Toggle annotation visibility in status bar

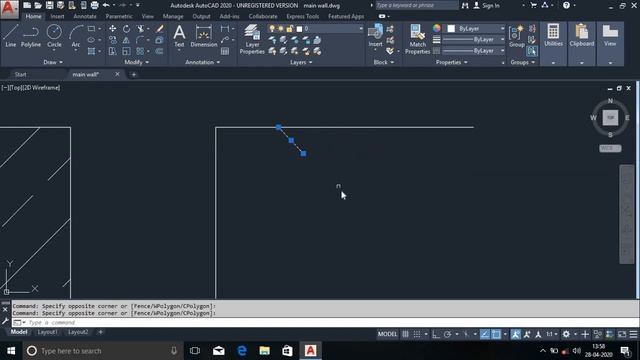516,334
